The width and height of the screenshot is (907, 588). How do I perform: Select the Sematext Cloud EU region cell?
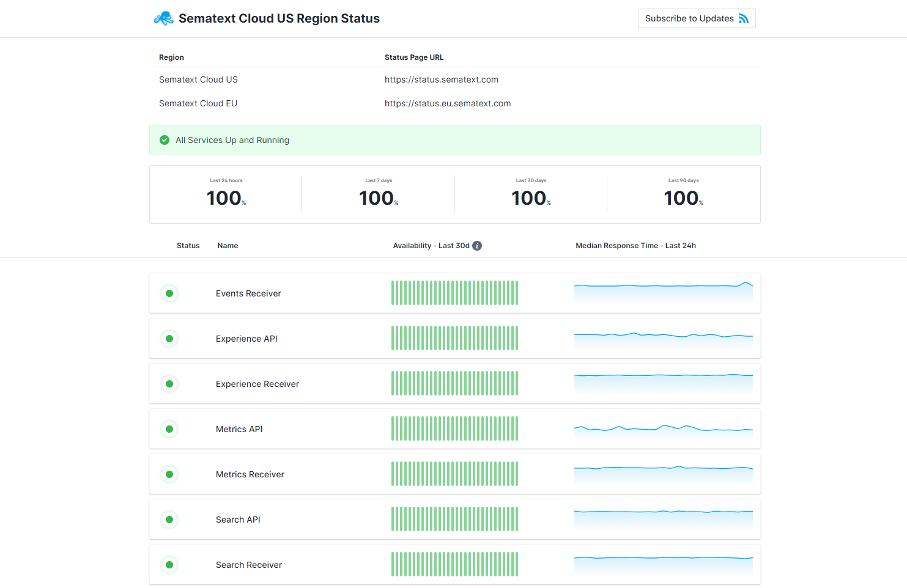(x=198, y=103)
